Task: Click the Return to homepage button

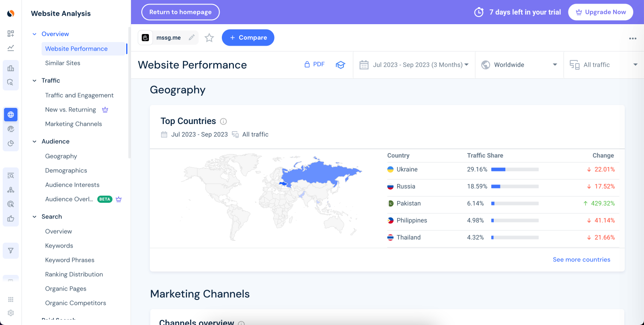Action: (x=180, y=12)
